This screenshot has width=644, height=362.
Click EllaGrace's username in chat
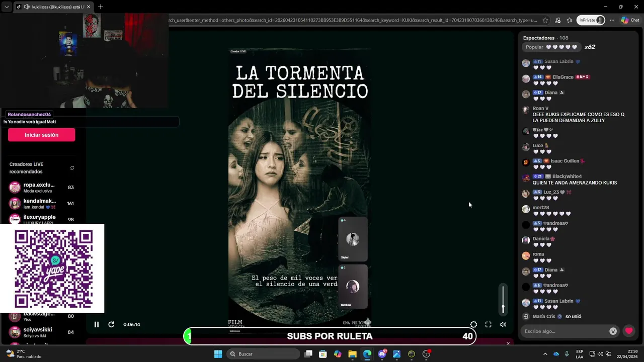563,77
